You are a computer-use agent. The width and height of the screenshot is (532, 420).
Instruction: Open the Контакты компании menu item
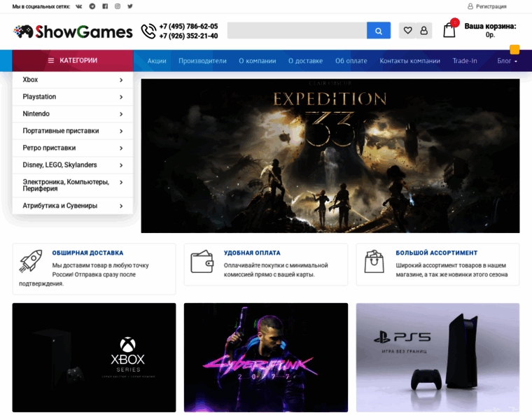(x=410, y=61)
